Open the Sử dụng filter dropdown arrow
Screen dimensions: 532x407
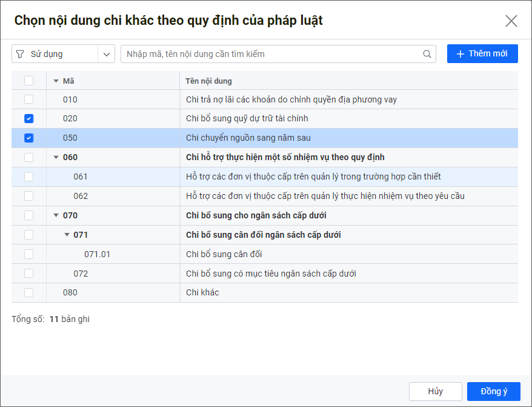(x=107, y=54)
